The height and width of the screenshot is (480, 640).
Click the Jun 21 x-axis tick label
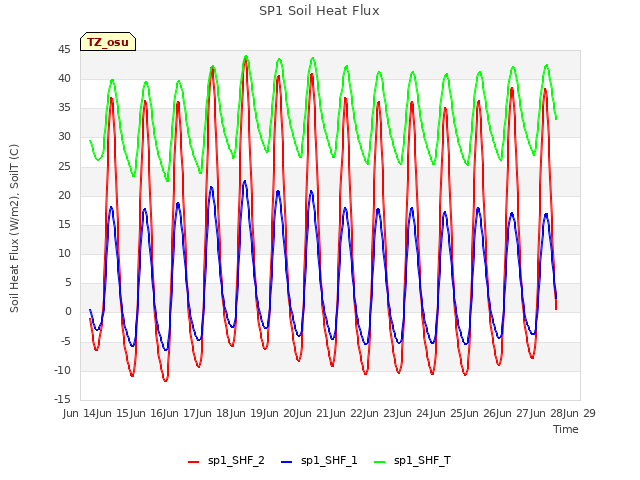314,413
